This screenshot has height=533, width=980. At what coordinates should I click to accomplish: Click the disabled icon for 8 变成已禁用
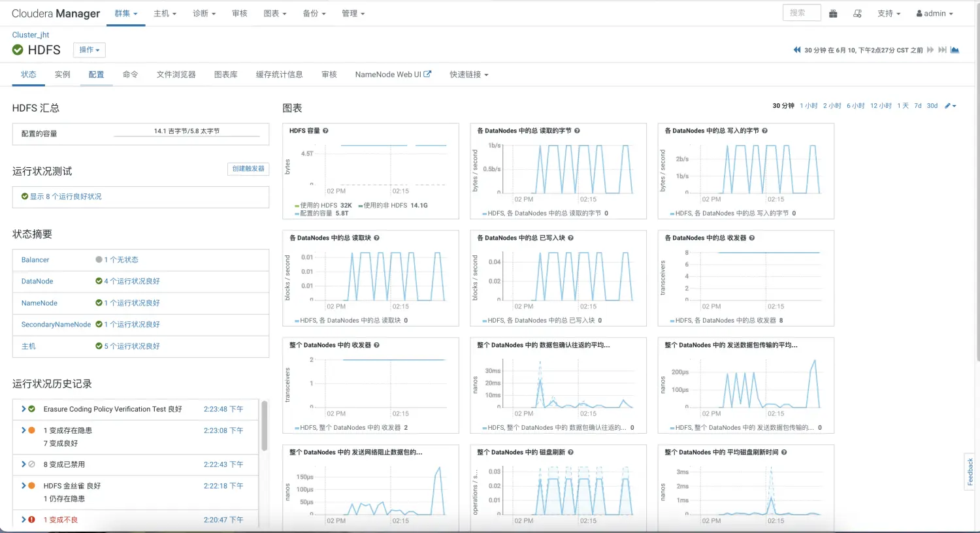click(x=31, y=464)
